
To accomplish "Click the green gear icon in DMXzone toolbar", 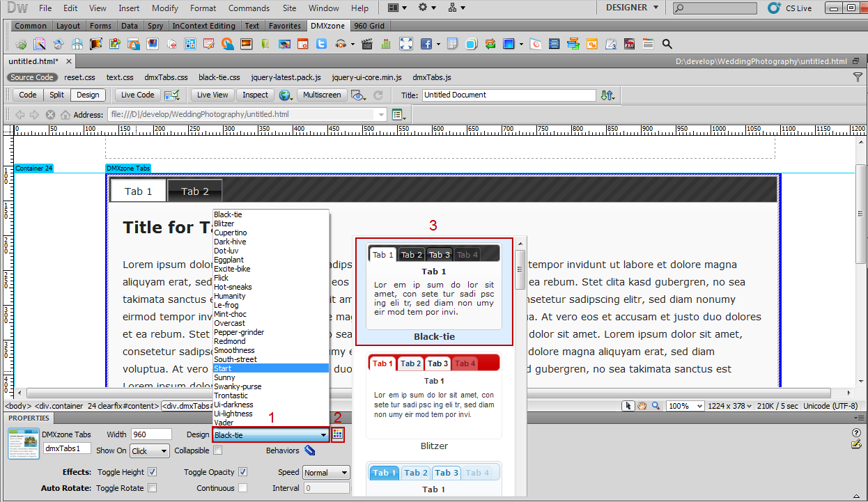I will click(21, 44).
